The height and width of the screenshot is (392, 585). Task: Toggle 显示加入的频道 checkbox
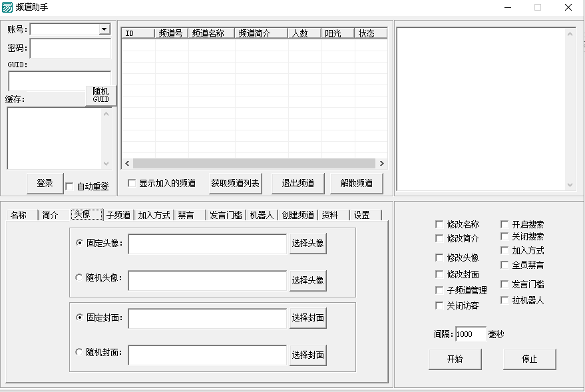132,183
